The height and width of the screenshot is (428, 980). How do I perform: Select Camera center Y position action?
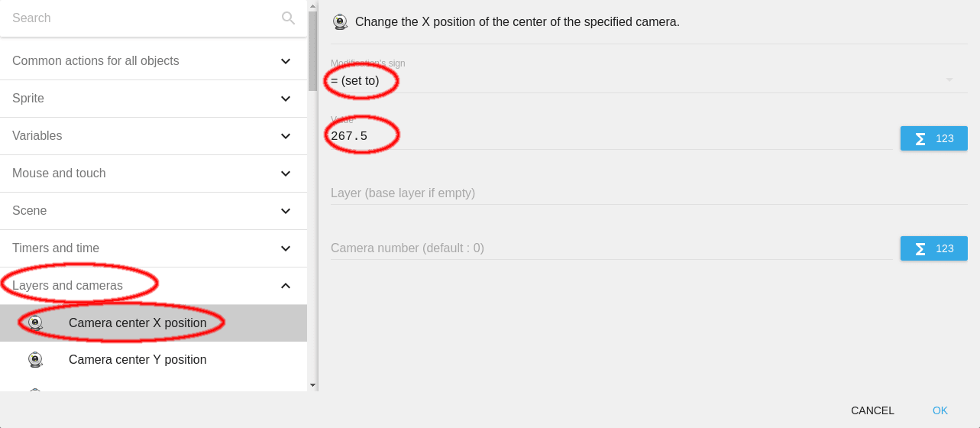click(137, 360)
